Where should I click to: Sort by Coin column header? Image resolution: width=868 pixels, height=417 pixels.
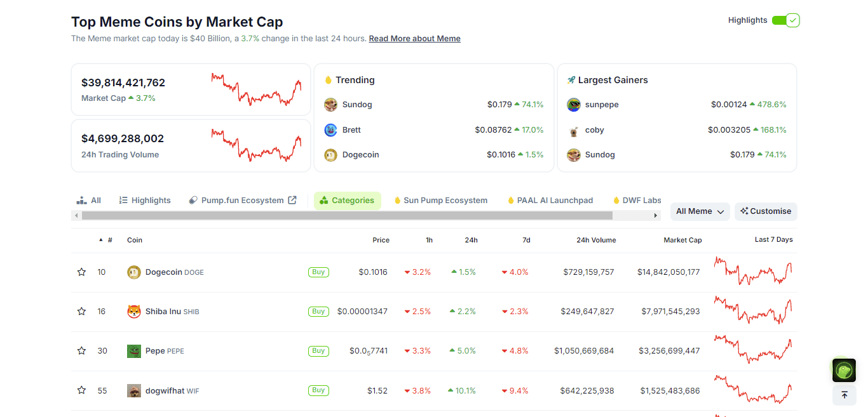click(x=135, y=240)
